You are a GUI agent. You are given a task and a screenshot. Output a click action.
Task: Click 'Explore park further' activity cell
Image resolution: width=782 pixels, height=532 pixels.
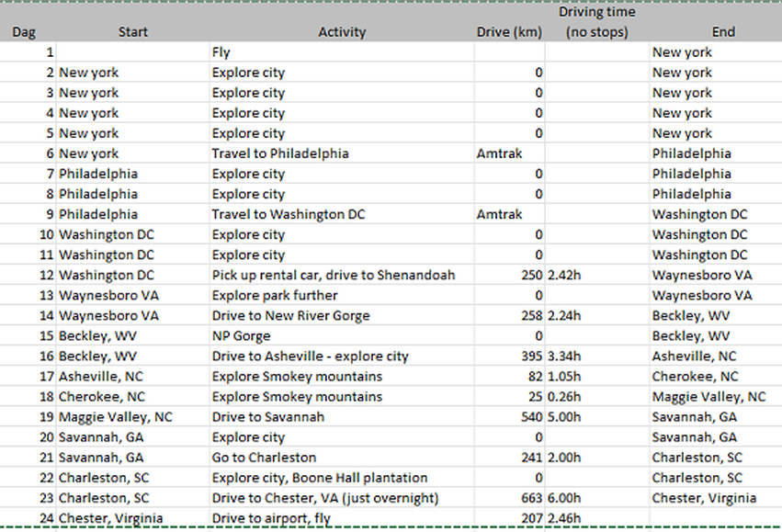point(342,295)
